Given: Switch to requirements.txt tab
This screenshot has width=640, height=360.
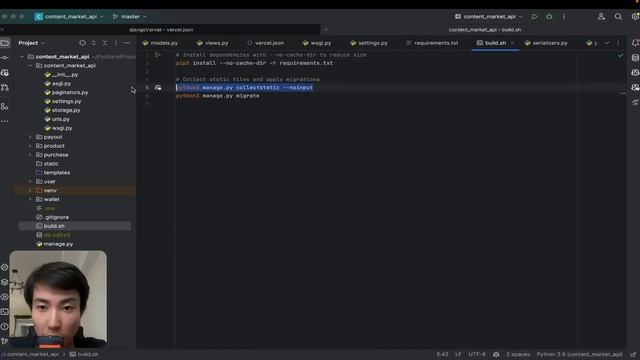Looking at the screenshot, I should point(432,43).
